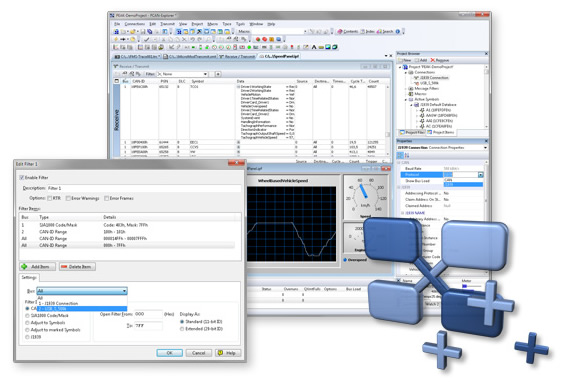Open the Filter dropdown in Receive/Transmit window

pos(183,74)
